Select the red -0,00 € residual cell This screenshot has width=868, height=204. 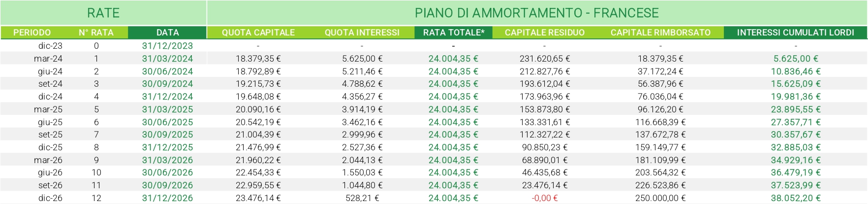(x=545, y=198)
